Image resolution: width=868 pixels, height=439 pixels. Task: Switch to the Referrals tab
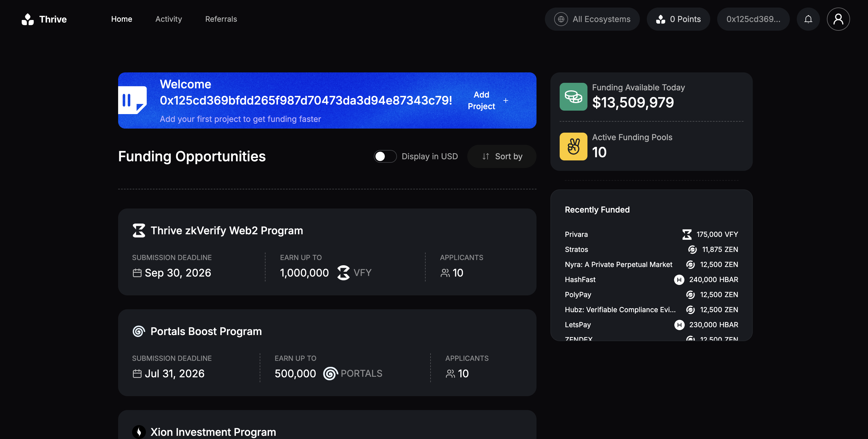[x=221, y=19]
